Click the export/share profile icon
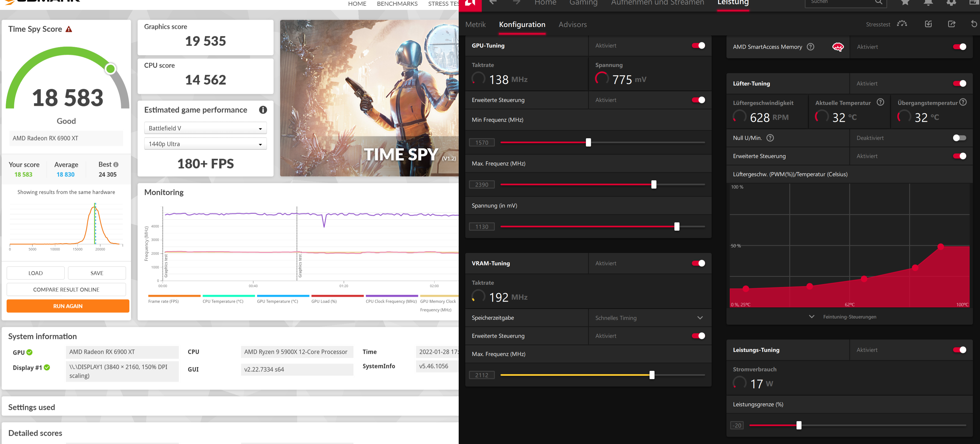This screenshot has height=444, width=980. [x=951, y=24]
